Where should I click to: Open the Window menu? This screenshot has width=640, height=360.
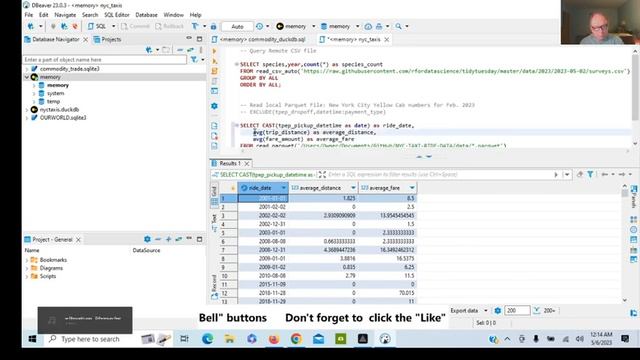173,15
